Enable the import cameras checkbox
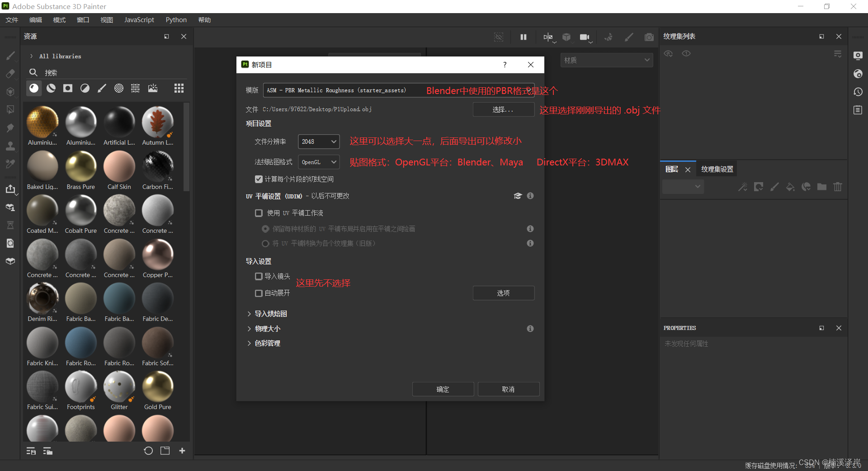The image size is (868, 471). 259,276
